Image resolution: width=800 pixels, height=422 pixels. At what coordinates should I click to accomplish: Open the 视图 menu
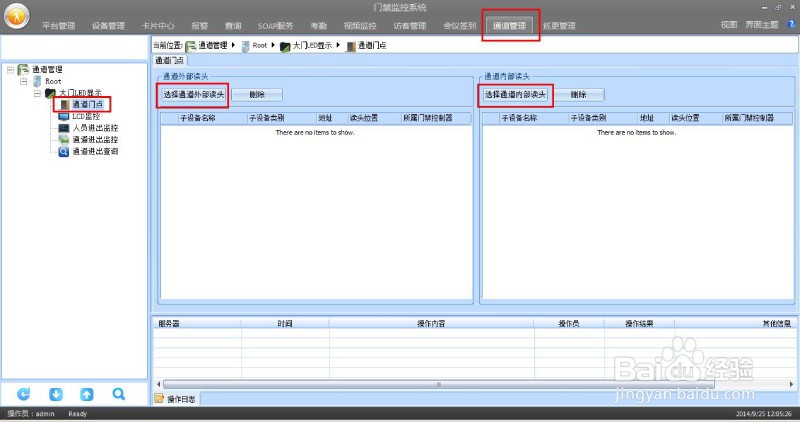(729, 24)
